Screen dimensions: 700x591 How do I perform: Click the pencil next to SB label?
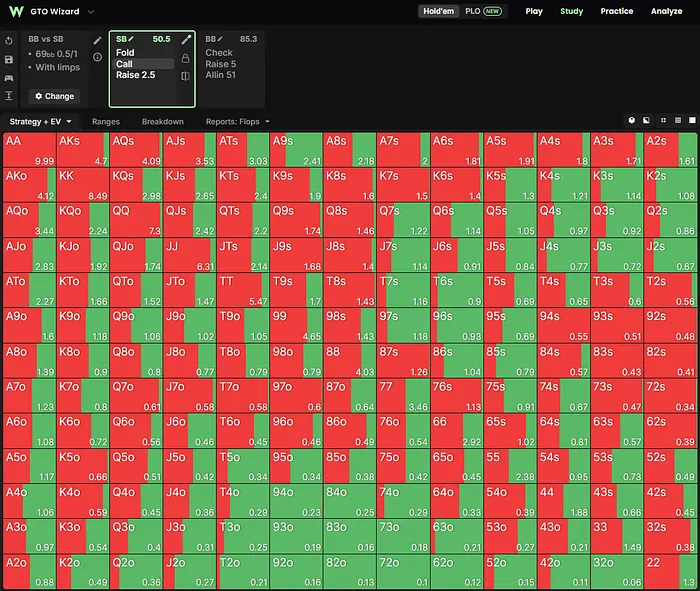131,39
